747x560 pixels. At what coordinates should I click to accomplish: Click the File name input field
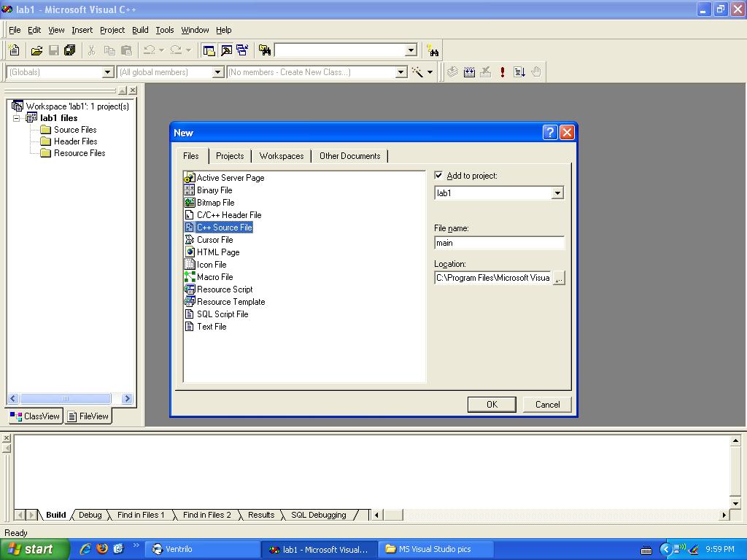(499, 243)
